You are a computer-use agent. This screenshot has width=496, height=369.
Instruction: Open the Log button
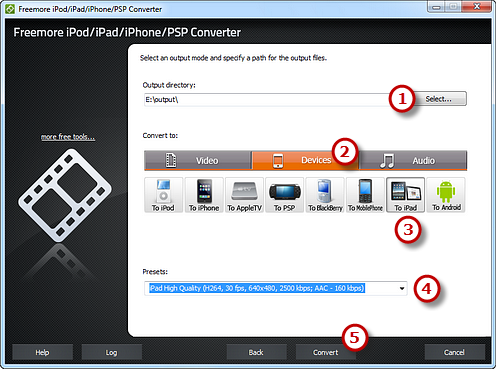click(x=111, y=352)
